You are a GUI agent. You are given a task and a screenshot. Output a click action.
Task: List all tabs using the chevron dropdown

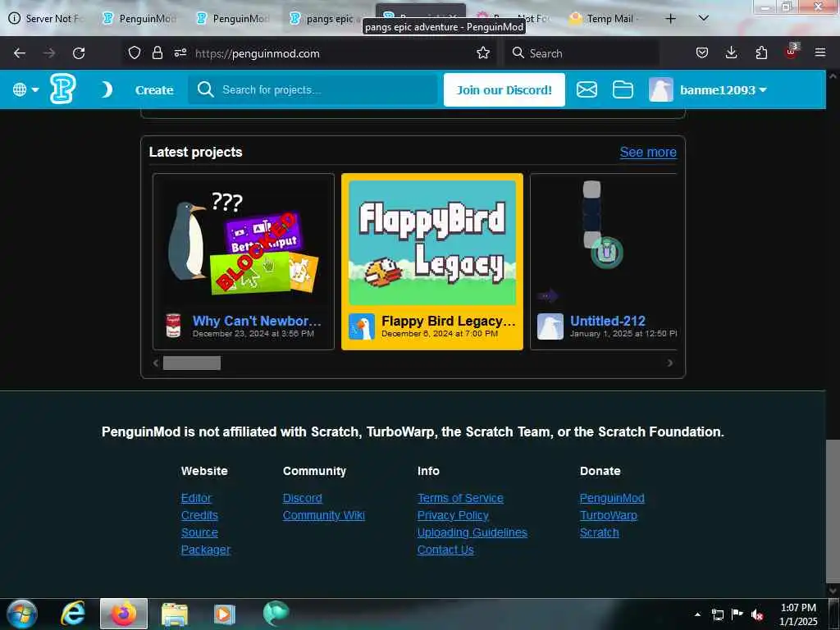pyautogui.click(x=704, y=19)
